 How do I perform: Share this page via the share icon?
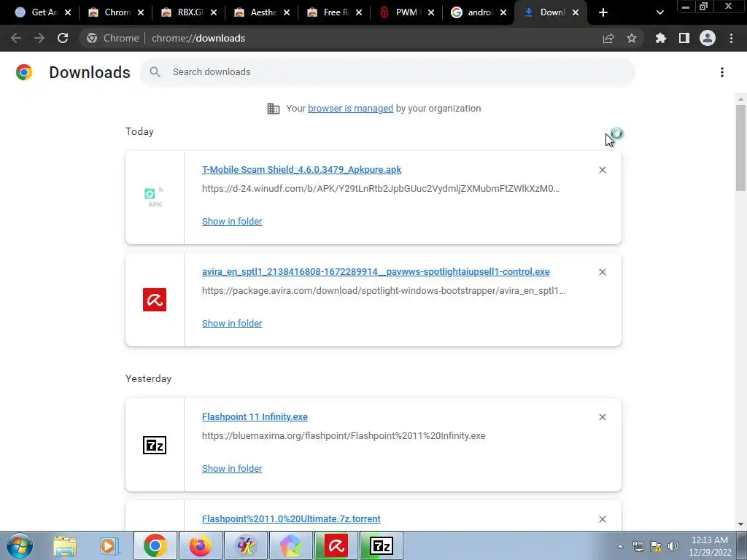pos(608,38)
